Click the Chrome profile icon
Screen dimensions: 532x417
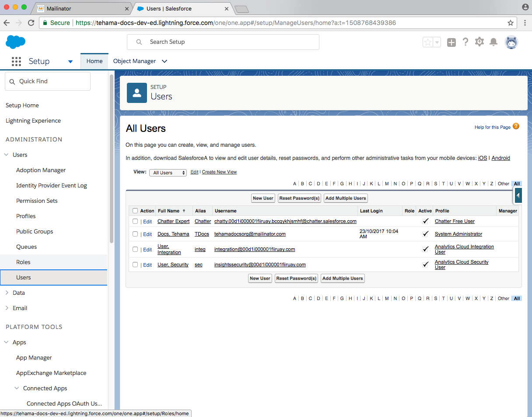pyautogui.click(x=525, y=7)
